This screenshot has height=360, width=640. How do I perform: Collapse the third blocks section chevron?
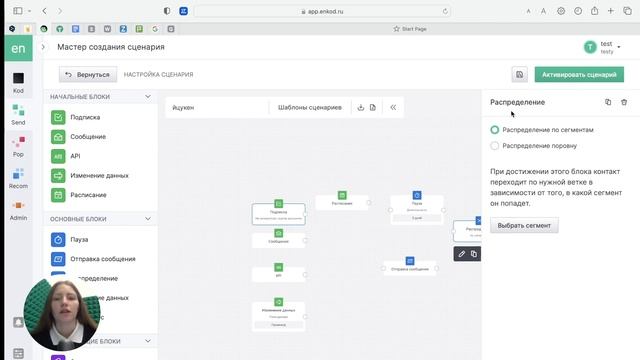[148, 341]
